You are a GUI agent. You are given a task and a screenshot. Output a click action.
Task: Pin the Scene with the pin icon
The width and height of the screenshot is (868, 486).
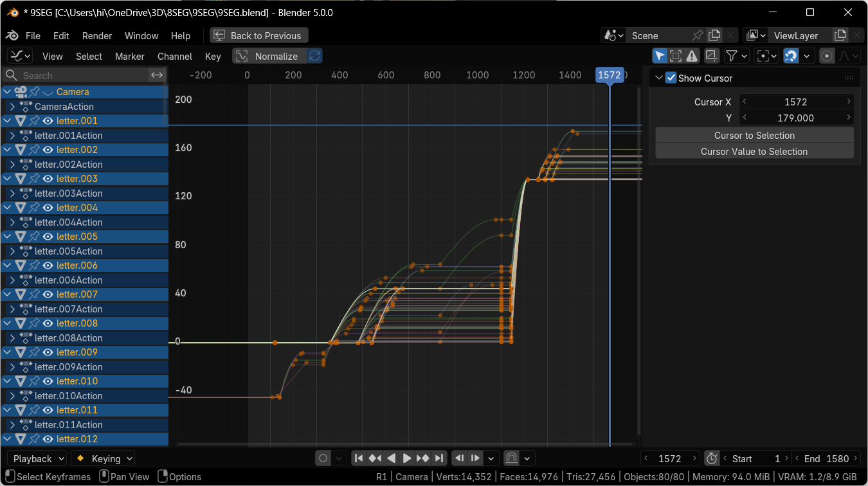[x=697, y=35]
